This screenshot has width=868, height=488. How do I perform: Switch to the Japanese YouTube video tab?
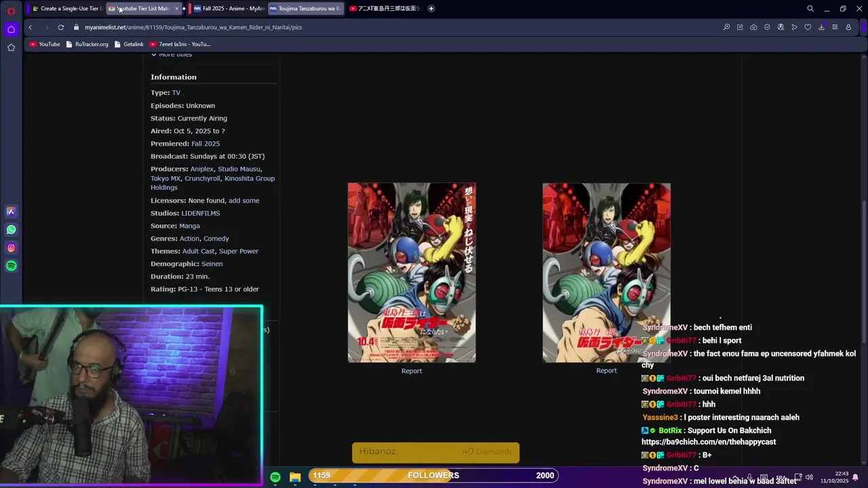point(384,9)
